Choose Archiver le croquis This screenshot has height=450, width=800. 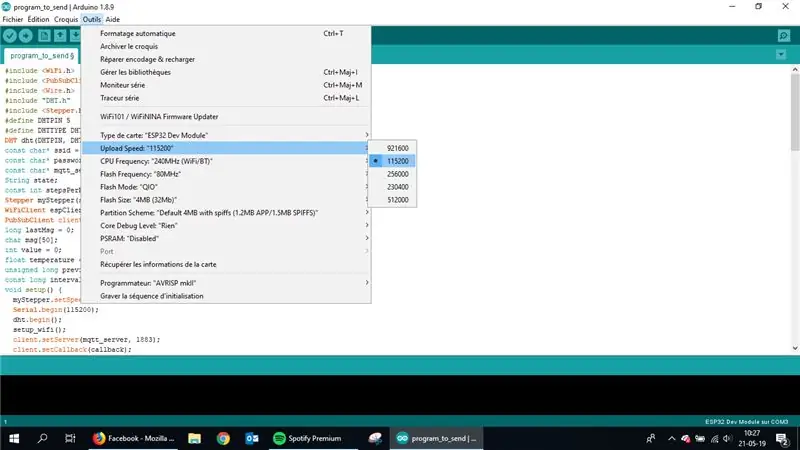pos(226,46)
